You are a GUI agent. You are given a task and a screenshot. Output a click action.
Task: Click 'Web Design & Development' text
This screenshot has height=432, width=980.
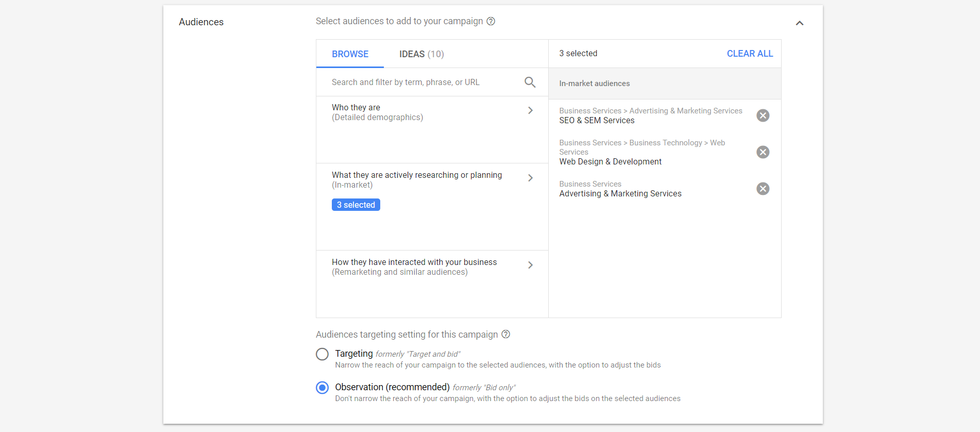611,162
